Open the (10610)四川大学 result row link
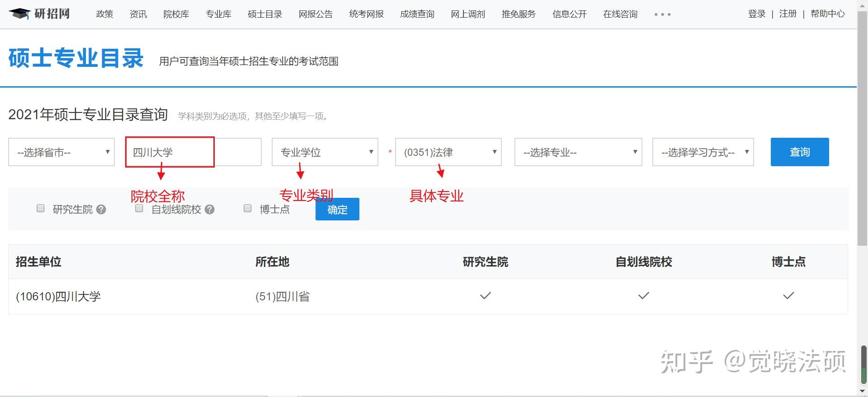The width and height of the screenshot is (868, 397). (58, 296)
